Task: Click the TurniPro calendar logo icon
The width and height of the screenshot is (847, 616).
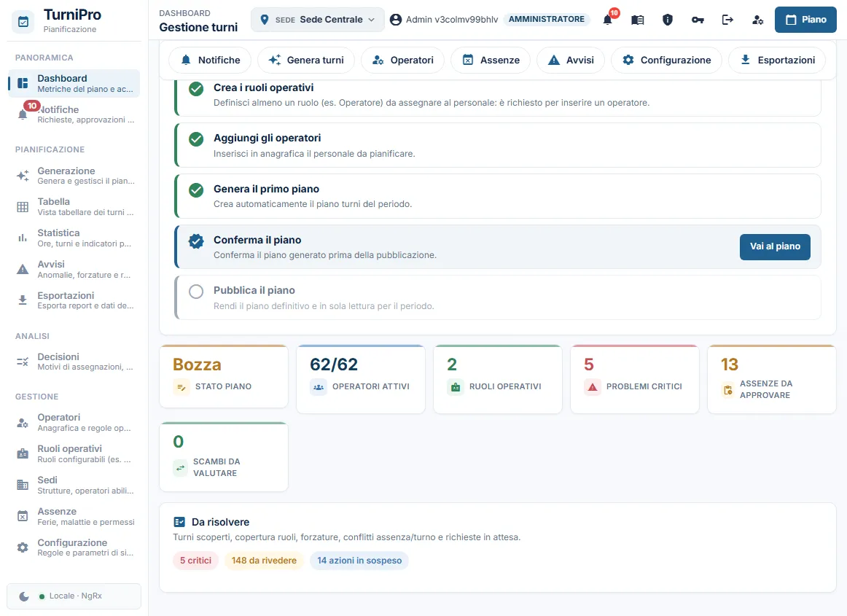Action: (23, 22)
